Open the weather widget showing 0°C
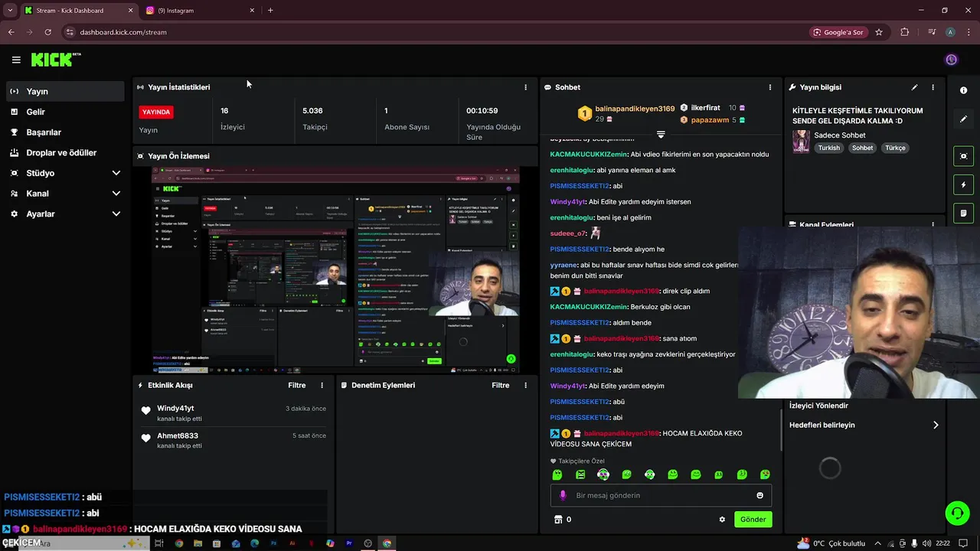 tap(832, 543)
